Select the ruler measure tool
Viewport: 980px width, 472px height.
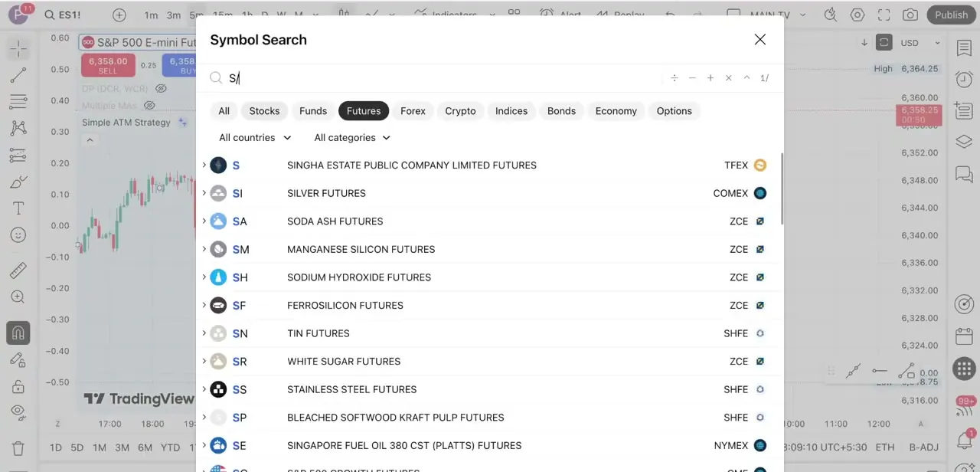point(18,270)
